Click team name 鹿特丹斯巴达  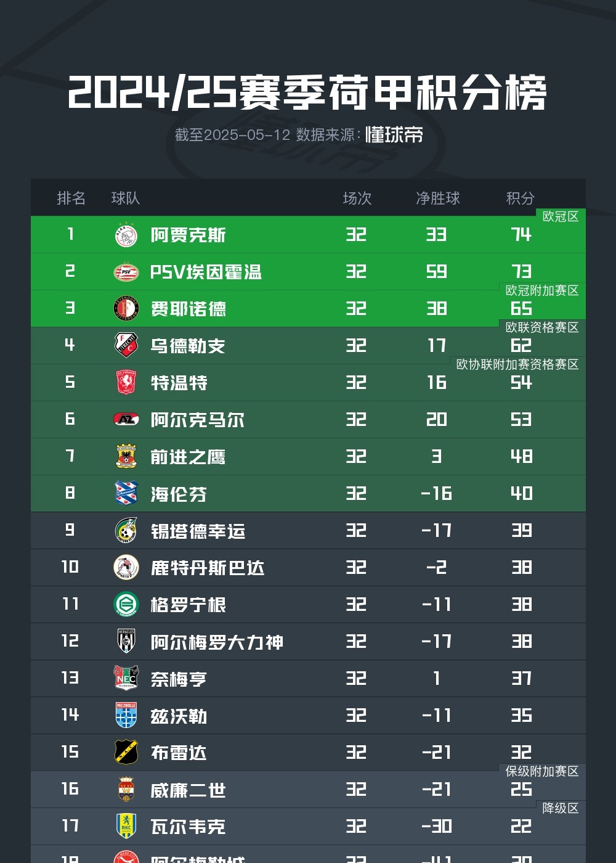(x=208, y=568)
